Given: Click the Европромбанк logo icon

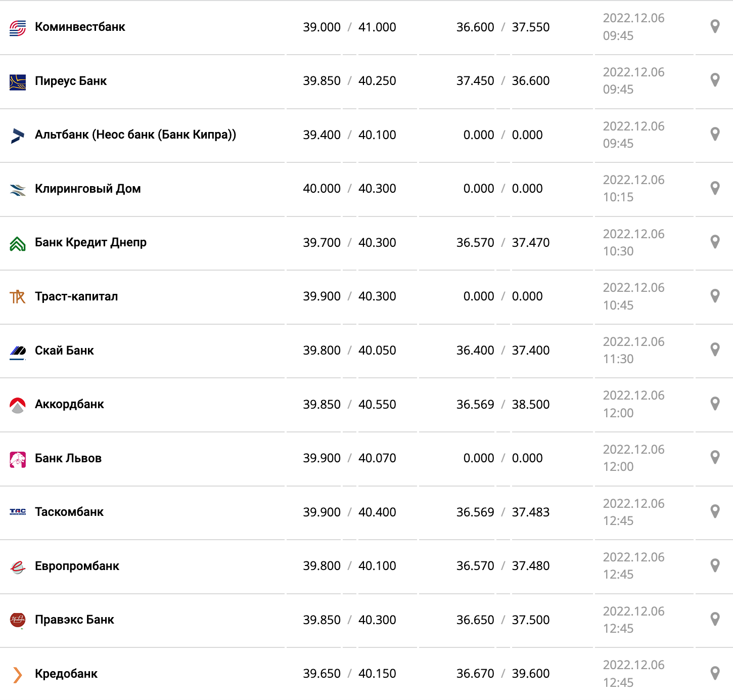Looking at the screenshot, I should [x=18, y=567].
